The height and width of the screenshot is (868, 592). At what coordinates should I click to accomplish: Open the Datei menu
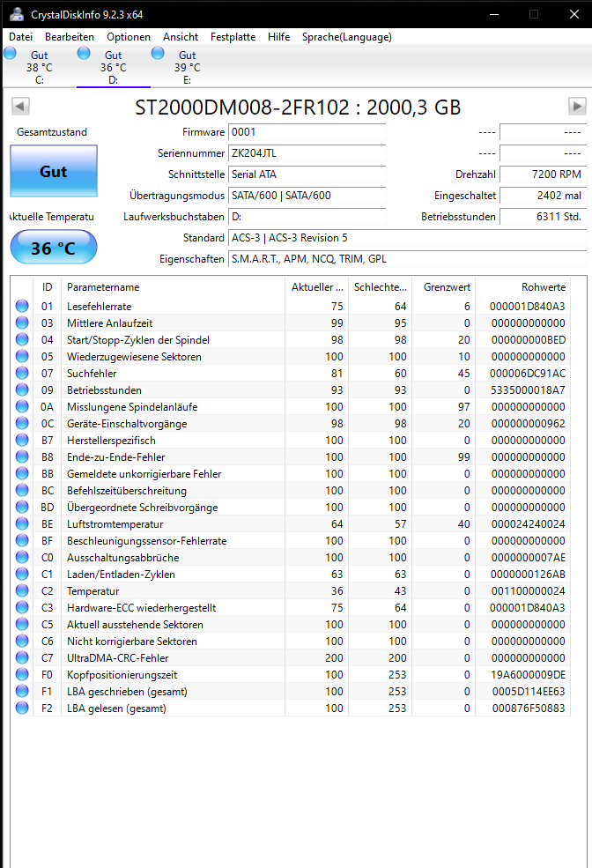coord(20,37)
